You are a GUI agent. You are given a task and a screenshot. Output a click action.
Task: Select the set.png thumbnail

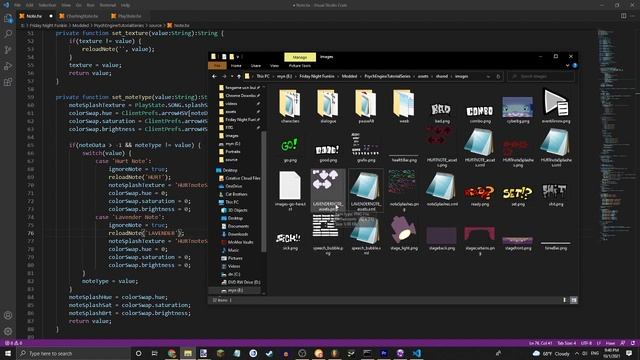pos(518,194)
